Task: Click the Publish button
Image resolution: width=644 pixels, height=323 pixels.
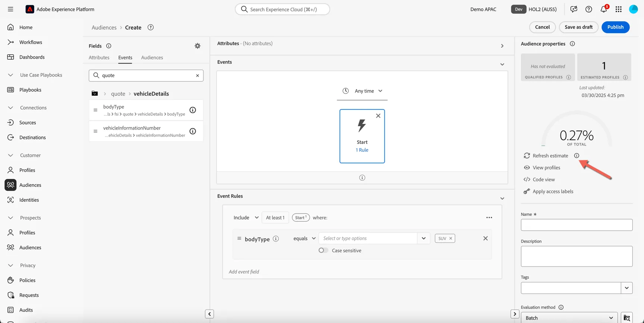Action: point(615,27)
